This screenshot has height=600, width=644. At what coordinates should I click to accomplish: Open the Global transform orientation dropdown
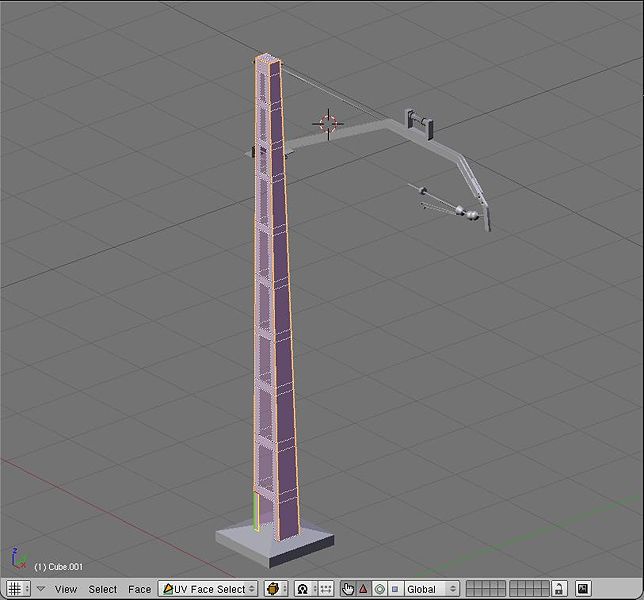coord(432,589)
